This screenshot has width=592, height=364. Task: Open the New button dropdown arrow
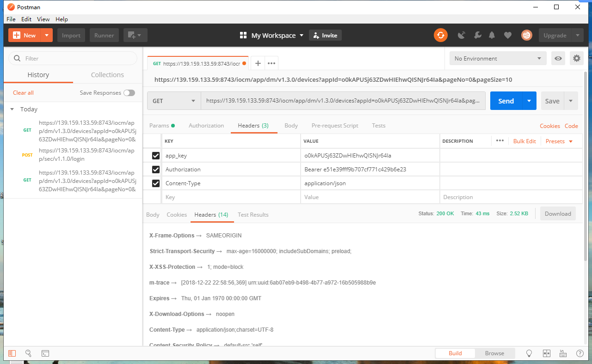(x=47, y=35)
